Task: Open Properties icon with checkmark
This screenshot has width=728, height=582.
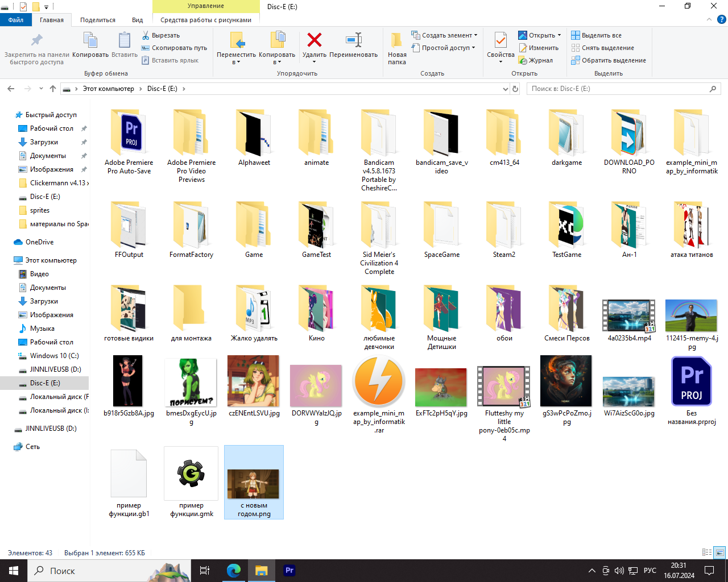Action: (x=500, y=40)
